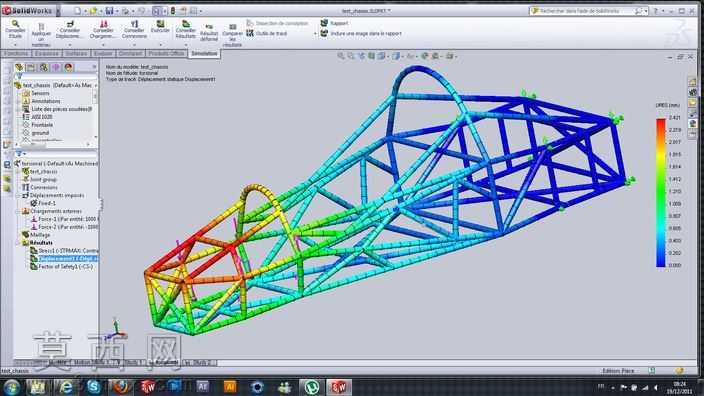Open section view icon in viewport toolbar

coord(372,56)
